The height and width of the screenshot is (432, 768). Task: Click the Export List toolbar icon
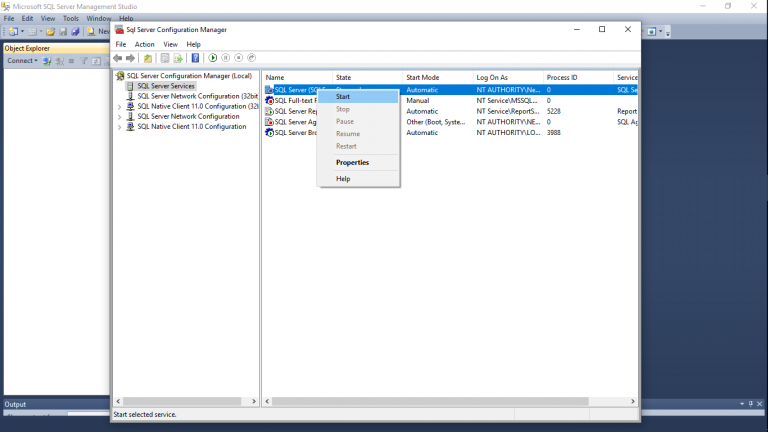(178, 58)
